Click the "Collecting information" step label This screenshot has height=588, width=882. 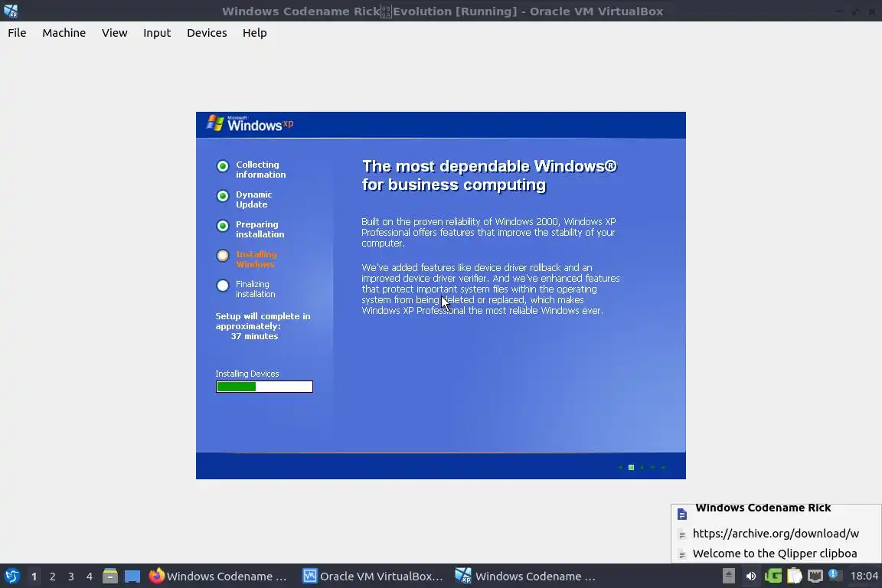pyautogui.click(x=260, y=169)
